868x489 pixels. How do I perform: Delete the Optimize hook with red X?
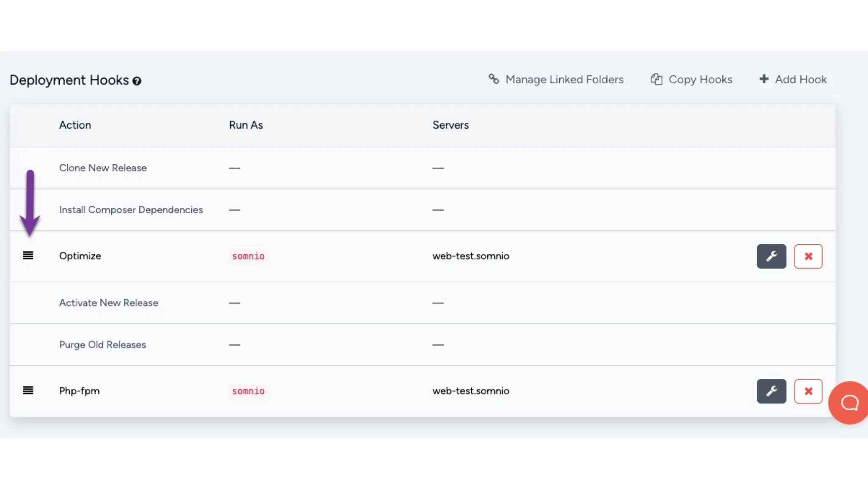click(x=808, y=256)
